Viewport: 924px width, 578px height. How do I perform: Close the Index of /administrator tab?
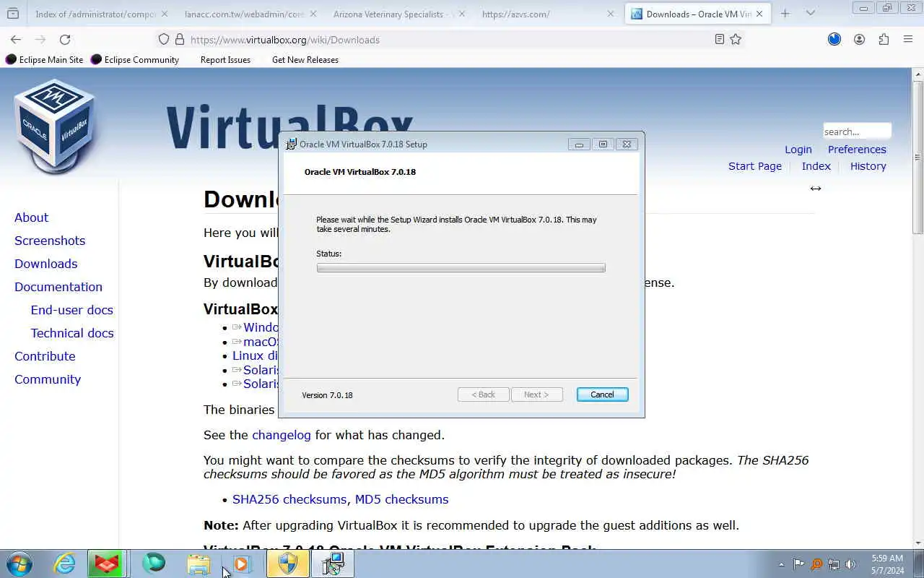tap(164, 14)
